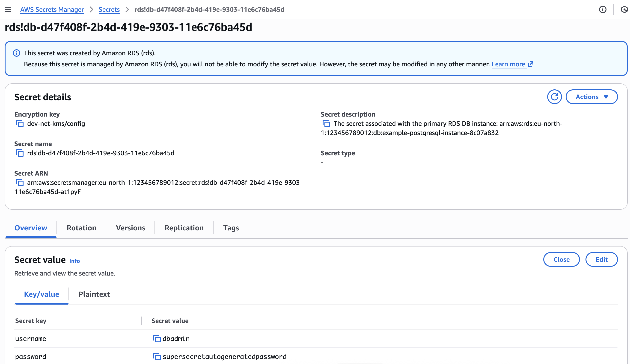This screenshot has width=630, height=364.
Task: Copy the secret name value
Action: [x=20, y=153]
